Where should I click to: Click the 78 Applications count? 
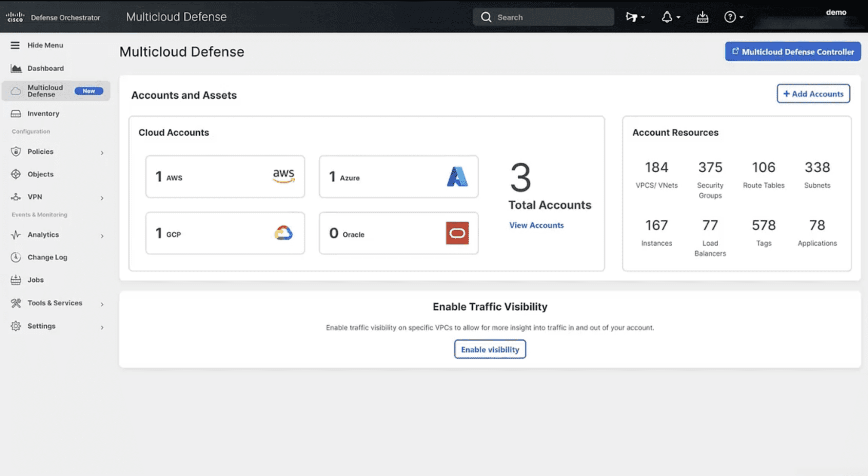tap(817, 225)
